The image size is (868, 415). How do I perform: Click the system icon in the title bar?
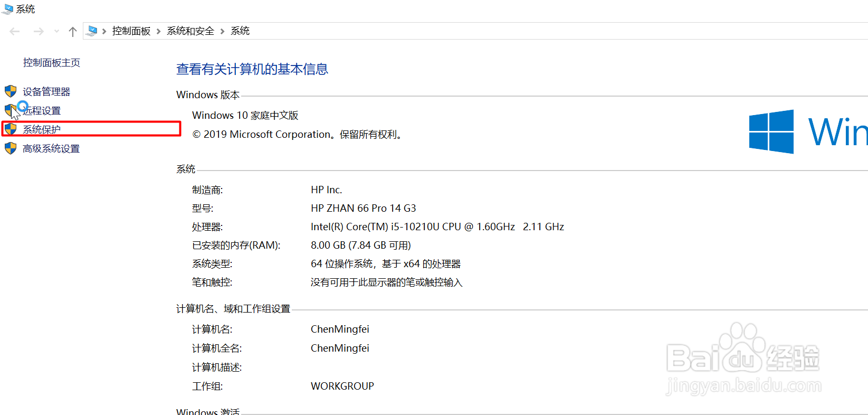click(8, 9)
